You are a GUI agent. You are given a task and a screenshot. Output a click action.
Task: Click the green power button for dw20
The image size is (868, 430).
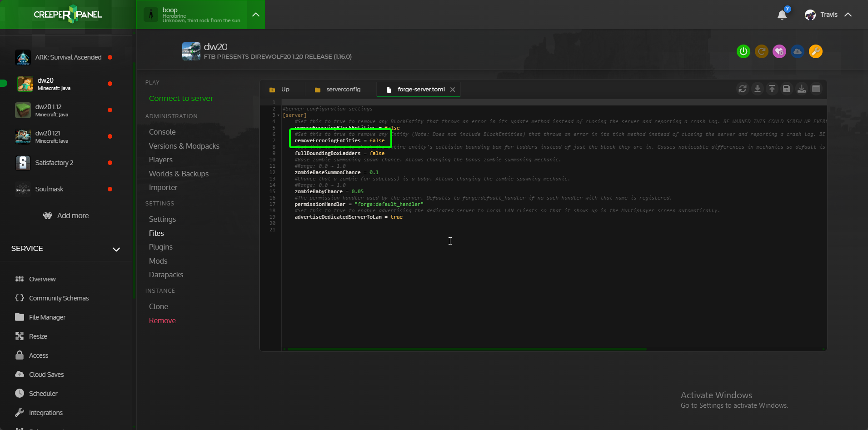(743, 51)
